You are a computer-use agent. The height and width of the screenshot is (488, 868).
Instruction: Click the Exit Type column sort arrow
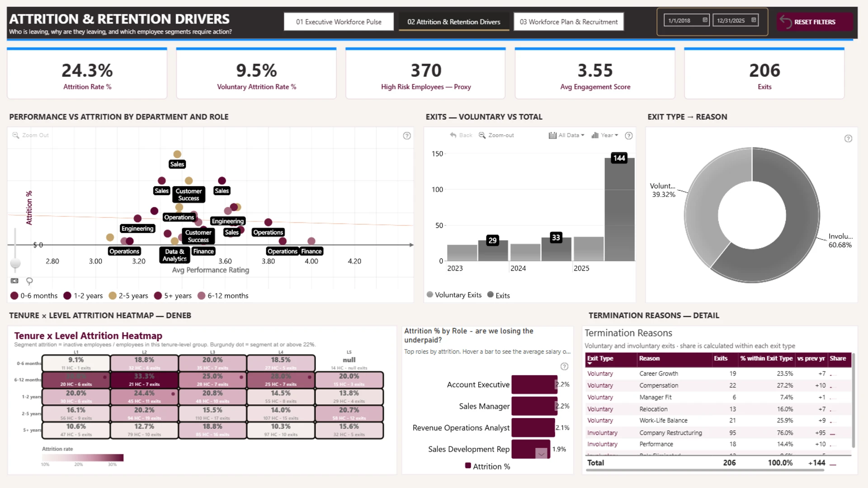590,363
